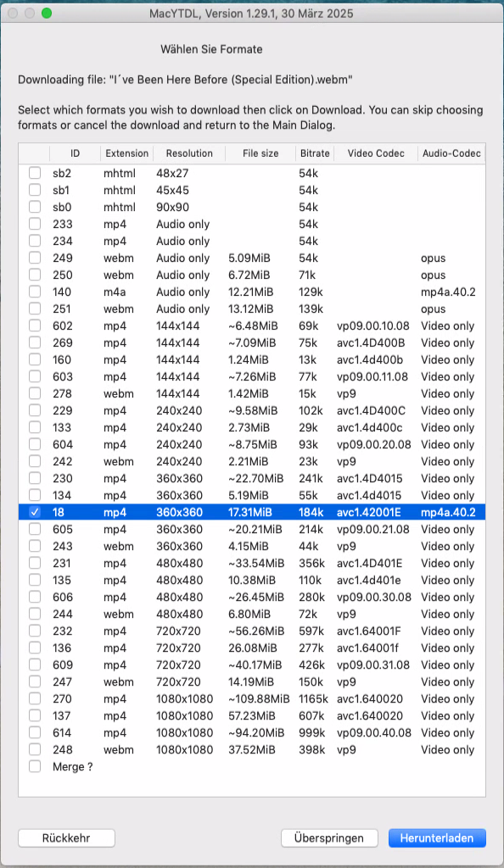504x868 pixels.
Task: Check the box for format 137 mp4
Action: coord(35,715)
